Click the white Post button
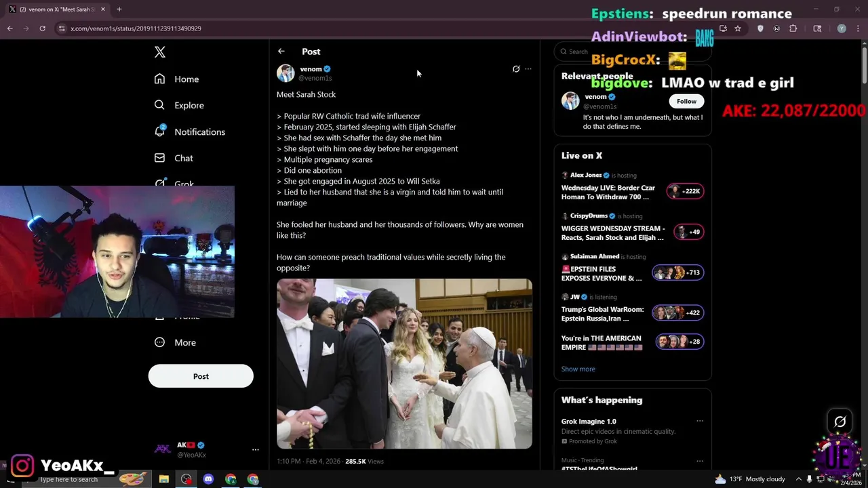This screenshot has height=488, width=868. 201,376
